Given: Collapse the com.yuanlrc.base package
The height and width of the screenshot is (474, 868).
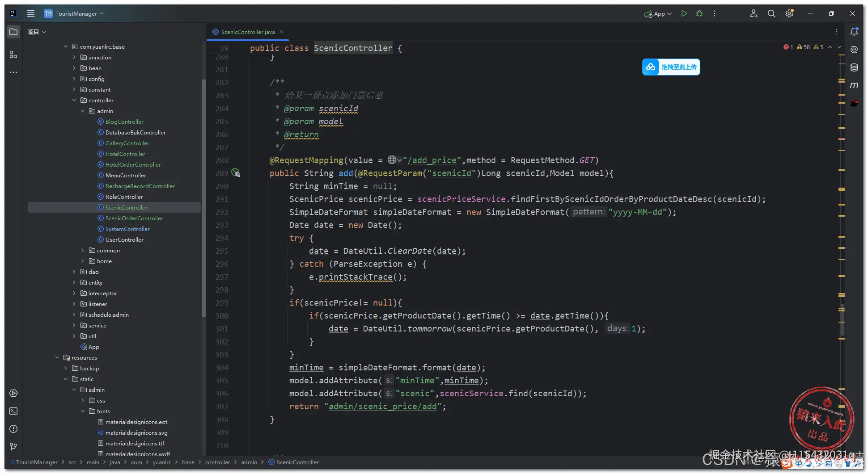Looking at the screenshot, I should 66,46.
